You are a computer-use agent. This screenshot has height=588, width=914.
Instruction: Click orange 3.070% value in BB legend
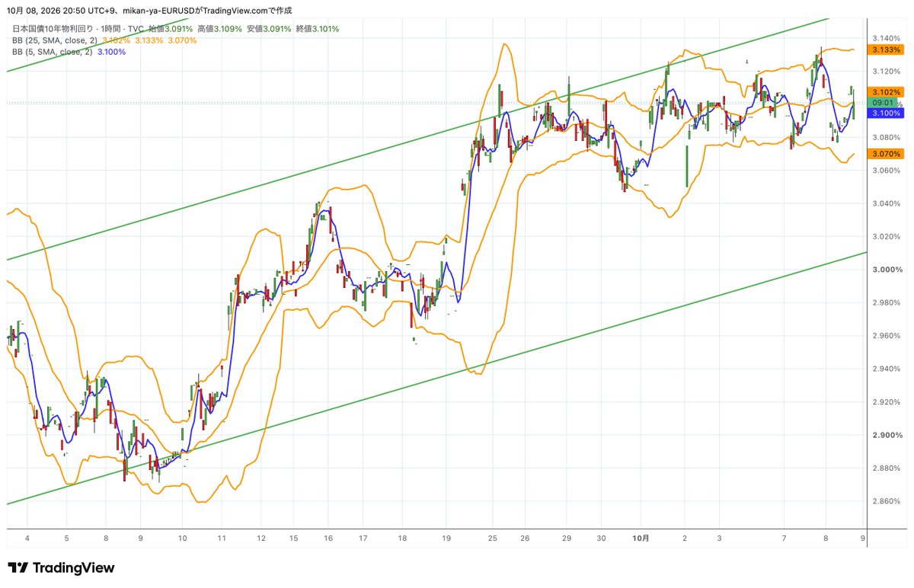[181, 40]
